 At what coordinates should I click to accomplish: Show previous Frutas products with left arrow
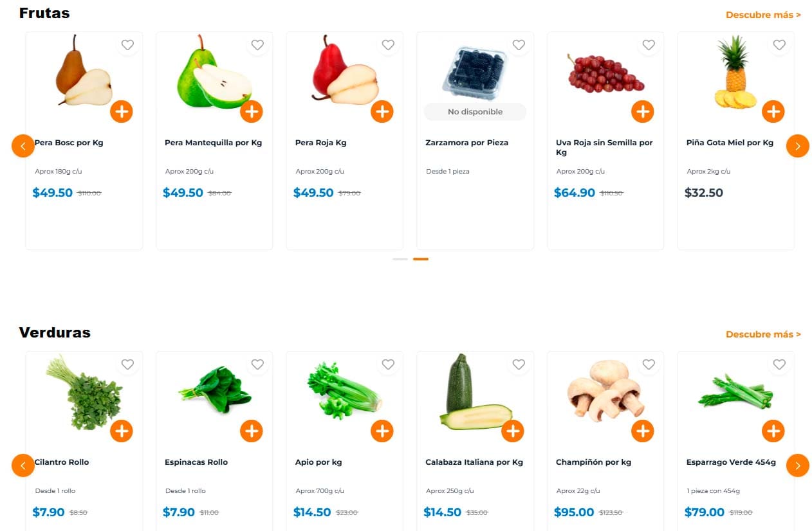[x=23, y=146]
